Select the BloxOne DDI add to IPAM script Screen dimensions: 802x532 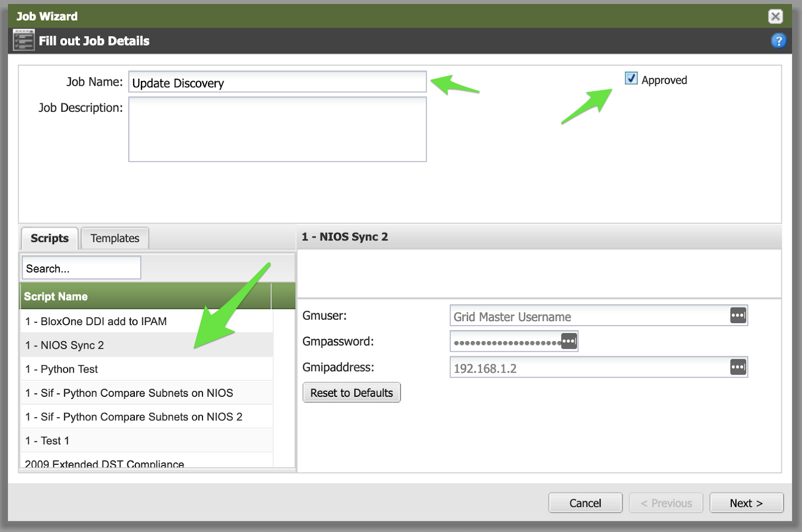[x=96, y=322]
